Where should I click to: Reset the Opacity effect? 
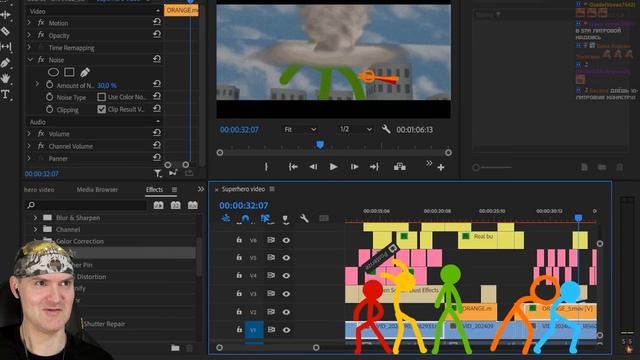157,34
